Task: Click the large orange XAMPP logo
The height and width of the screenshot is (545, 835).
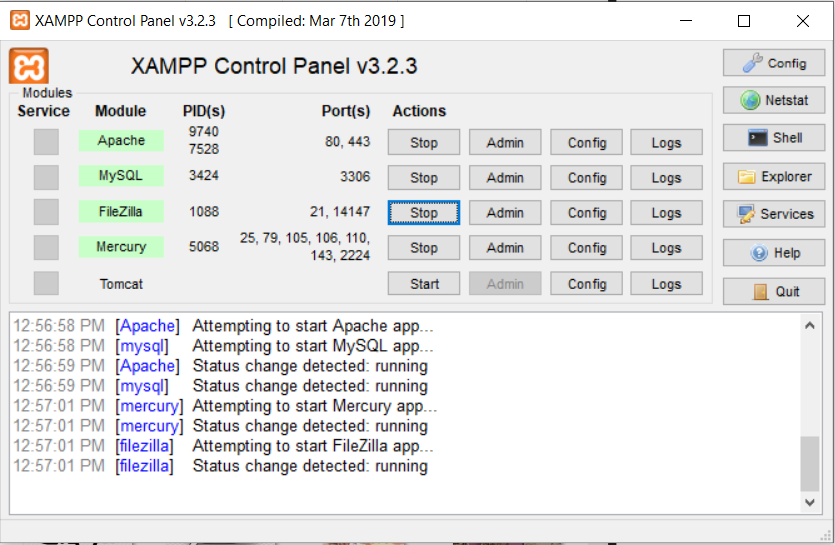Action: pyautogui.click(x=29, y=66)
